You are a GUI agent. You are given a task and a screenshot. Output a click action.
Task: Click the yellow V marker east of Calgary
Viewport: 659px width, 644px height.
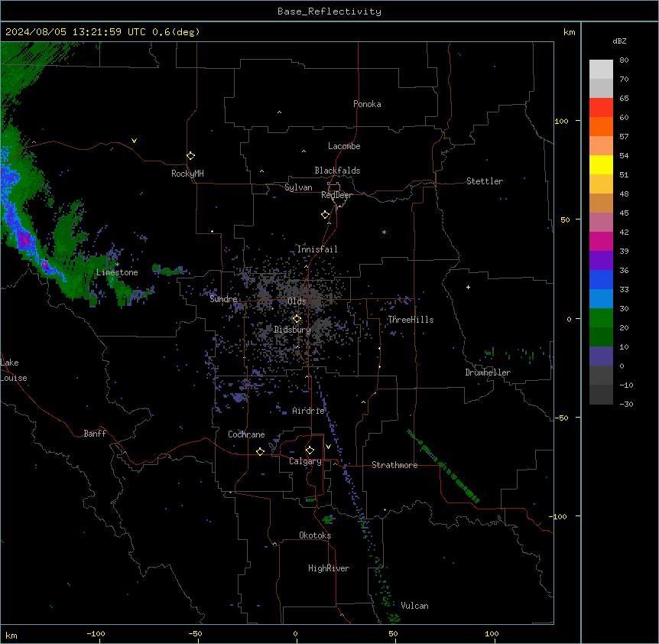click(x=328, y=447)
